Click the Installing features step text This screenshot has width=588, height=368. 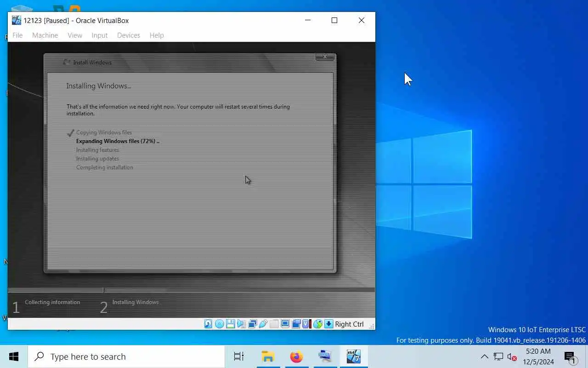(x=97, y=150)
